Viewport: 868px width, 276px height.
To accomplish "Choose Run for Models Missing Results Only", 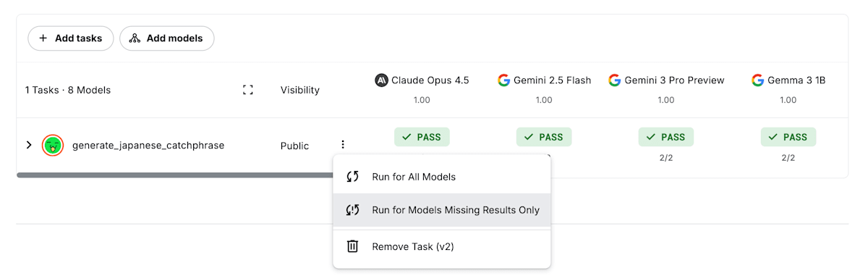I will pos(441,210).
